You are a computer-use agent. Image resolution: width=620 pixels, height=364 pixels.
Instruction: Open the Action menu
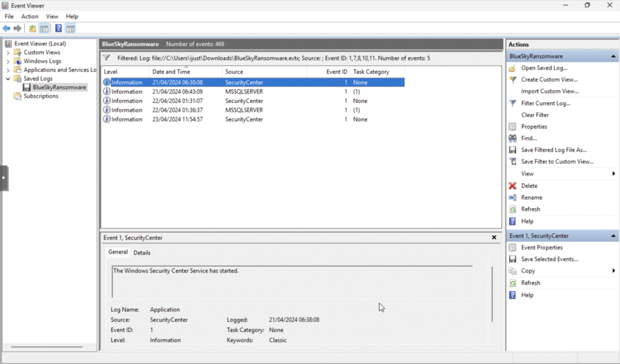tap(30, 16)
